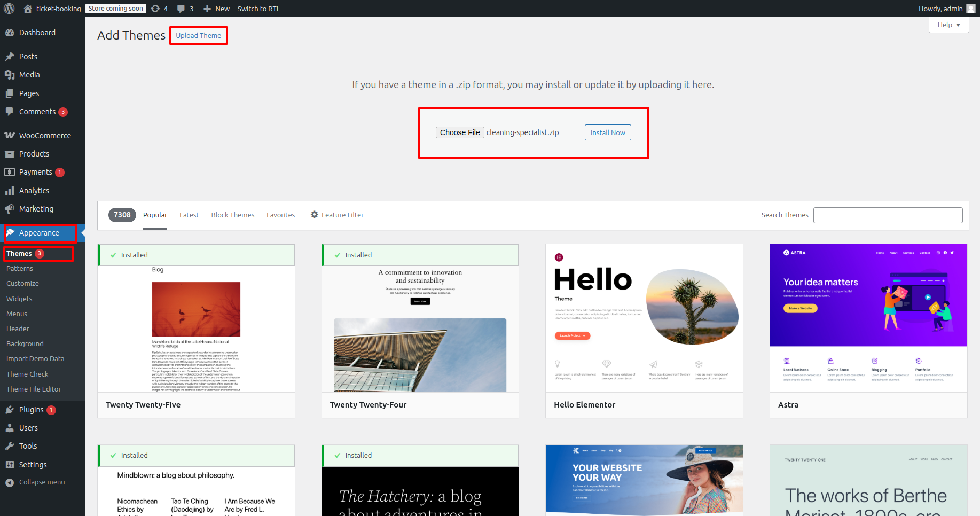Click the Install Now button
The width and height of the screenshot is (980, 516).
608,133
